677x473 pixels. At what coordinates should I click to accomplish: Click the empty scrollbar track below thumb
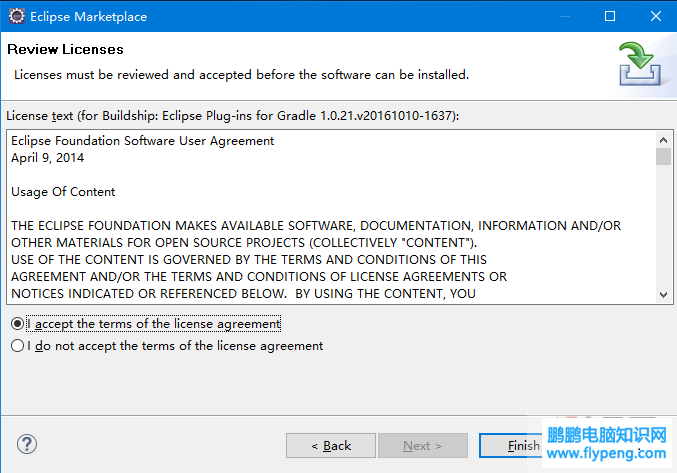coord(664,226)
